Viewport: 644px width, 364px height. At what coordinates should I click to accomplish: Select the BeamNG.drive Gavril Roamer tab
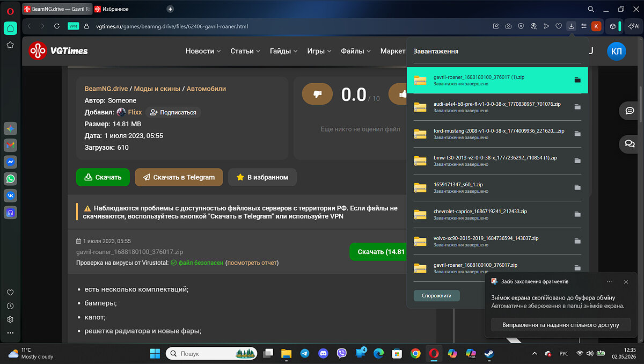coord(56,9)
